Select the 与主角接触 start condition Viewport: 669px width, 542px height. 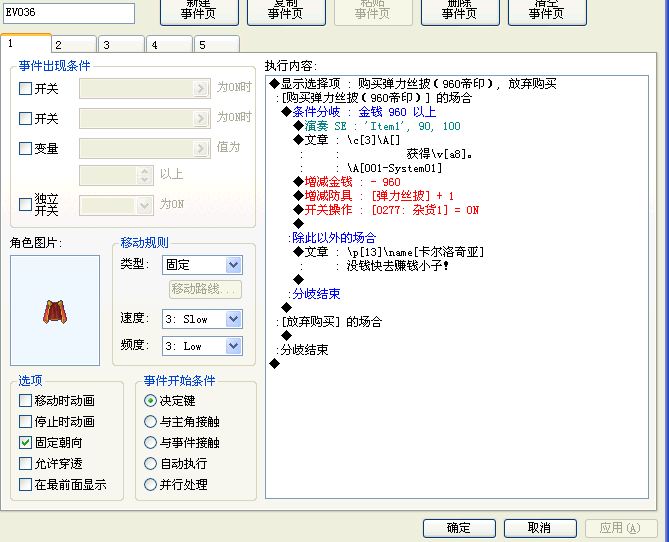pos(150,422)
